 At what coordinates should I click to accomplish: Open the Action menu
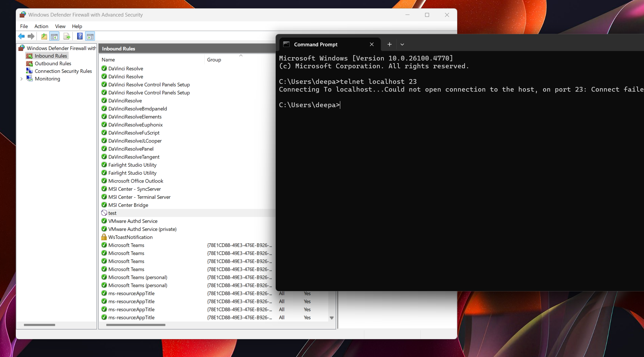[41, 26]
